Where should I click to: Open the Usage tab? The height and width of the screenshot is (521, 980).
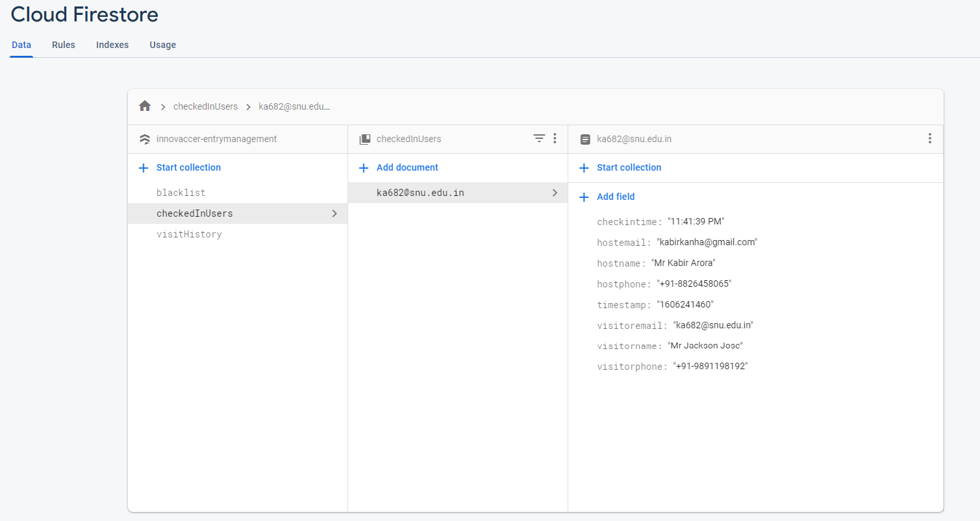(x=163, y=45)
